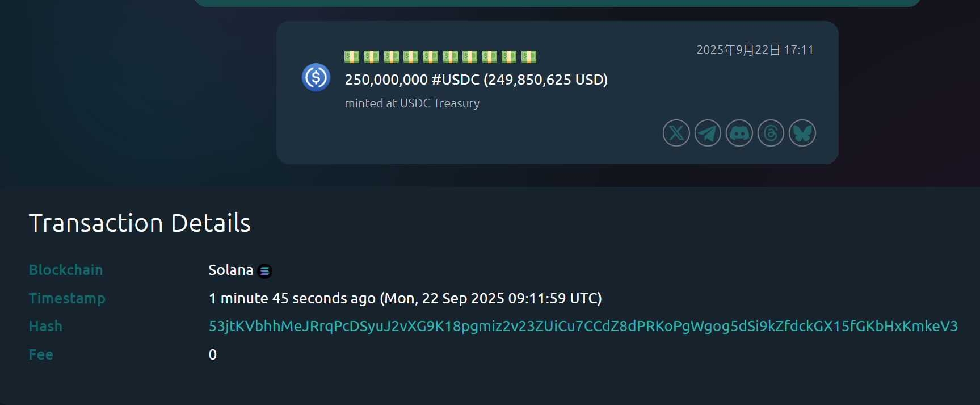
Task: Share the alert via Telegram icon
Action: pos(708,133)
